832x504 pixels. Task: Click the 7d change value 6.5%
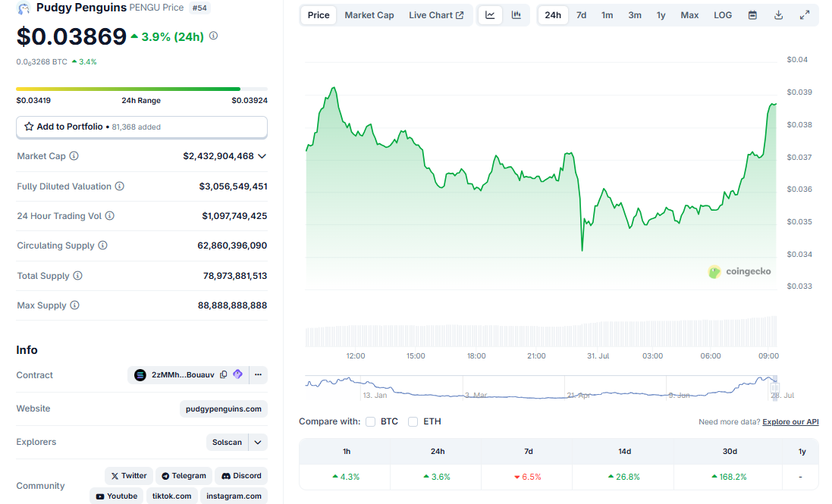click(527, 477)
